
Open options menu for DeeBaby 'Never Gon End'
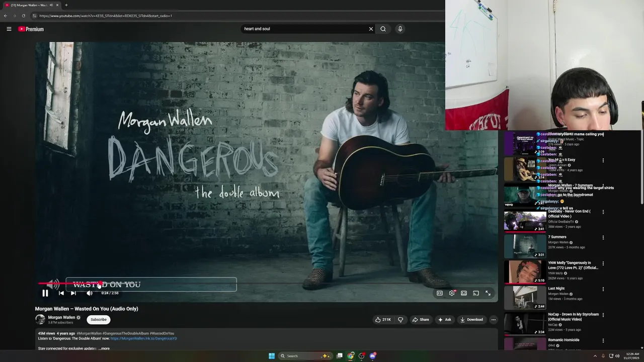click(x=603, y=212)
